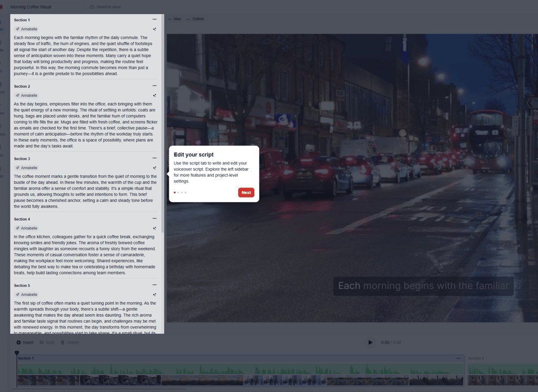This screenshot has height=392, width=538.
Task: Open the Section 2 three-dot menu
Action: pos(154,86)
